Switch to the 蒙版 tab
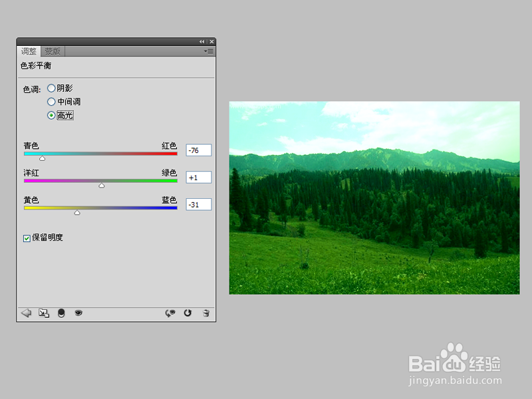The image size is (532, 399). [53, 51]
